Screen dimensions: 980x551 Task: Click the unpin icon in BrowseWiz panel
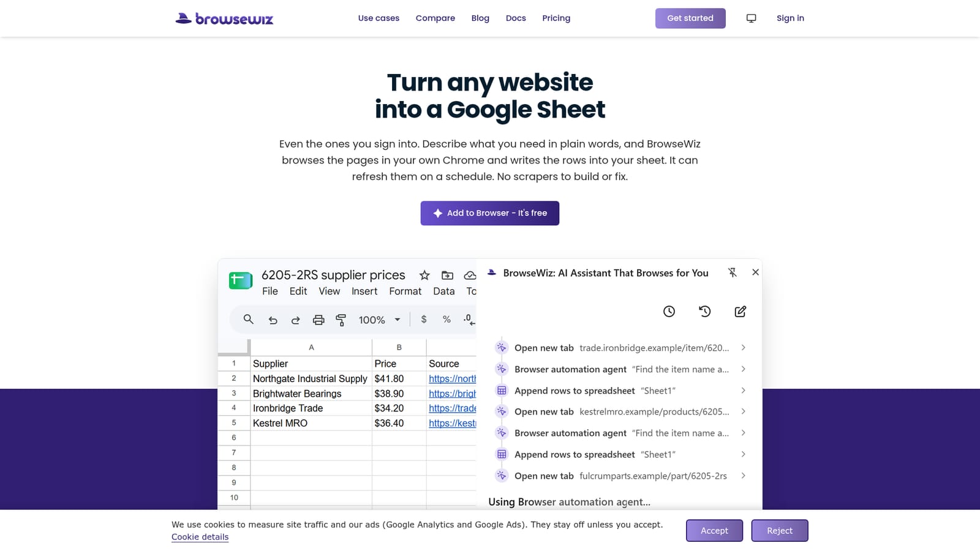tap(732, 272)
